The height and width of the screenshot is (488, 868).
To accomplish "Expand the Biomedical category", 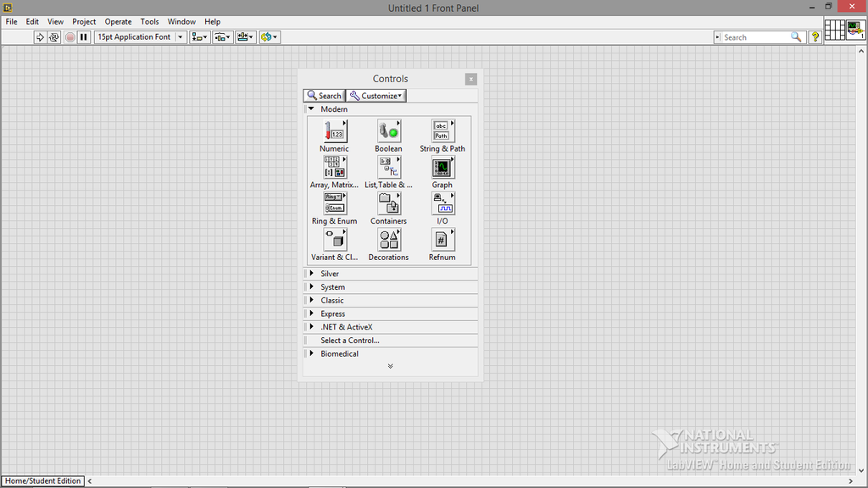I will [311, 353].
